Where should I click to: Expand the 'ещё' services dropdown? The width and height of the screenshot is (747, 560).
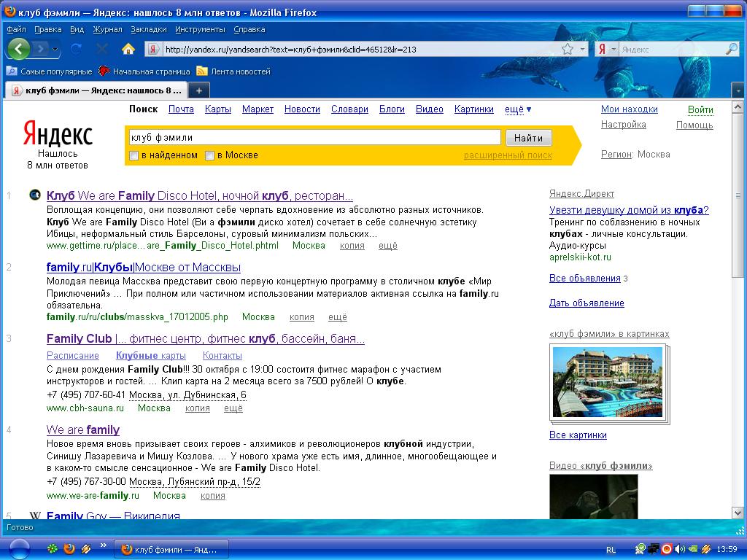[x=518, y=109]
